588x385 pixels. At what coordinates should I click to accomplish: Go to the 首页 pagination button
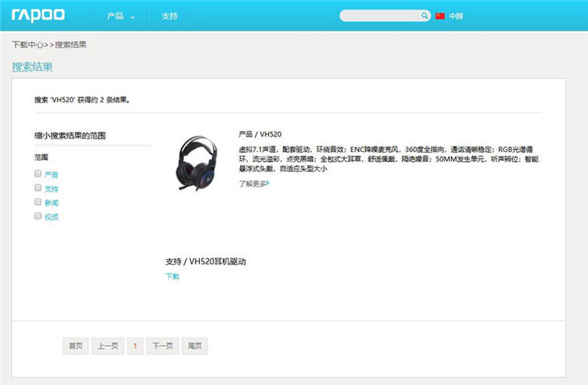click(x=76, y=346)
